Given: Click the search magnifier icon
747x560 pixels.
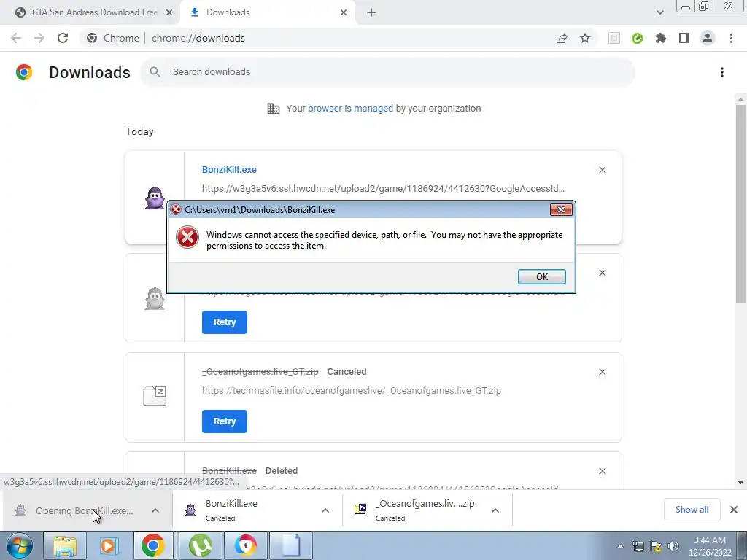Looking at the screenshot, I should pyautogui.click(x=155, y=72).
